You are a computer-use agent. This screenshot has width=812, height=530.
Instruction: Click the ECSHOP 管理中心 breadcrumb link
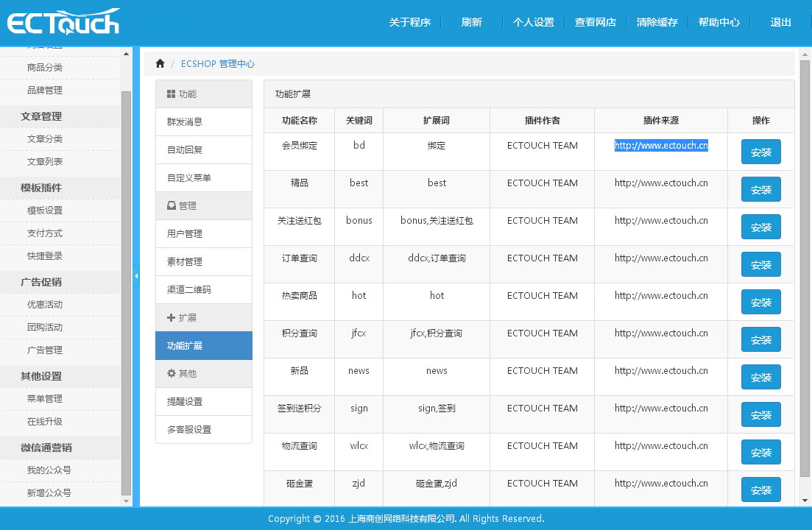point(218,64)
